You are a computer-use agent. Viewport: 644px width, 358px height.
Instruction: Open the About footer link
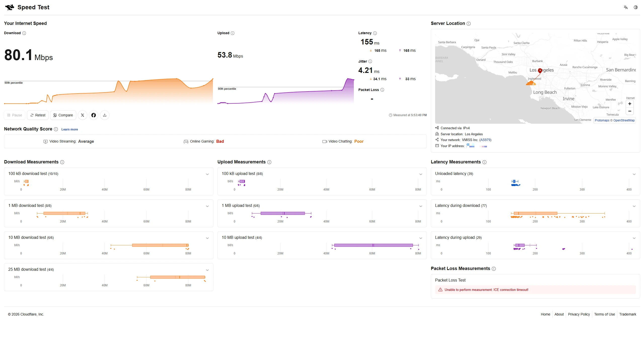559,314
